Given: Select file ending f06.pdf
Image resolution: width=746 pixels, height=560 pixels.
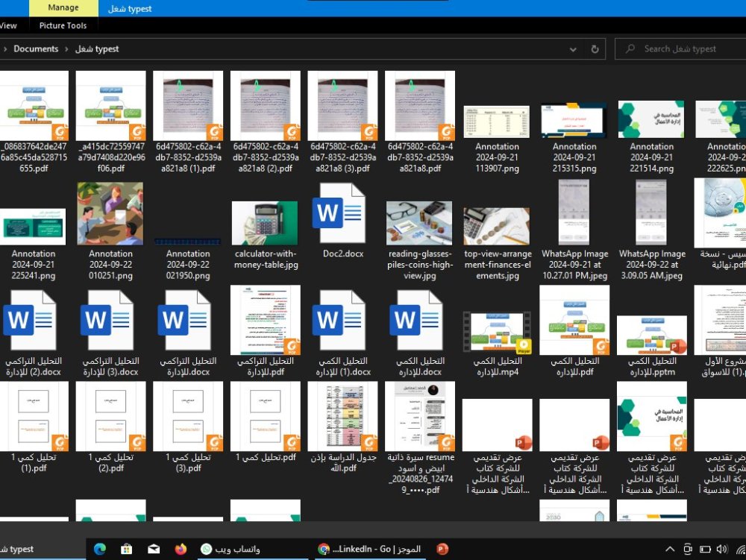Looking at the screenshot, I should click(x=111, y=122).
